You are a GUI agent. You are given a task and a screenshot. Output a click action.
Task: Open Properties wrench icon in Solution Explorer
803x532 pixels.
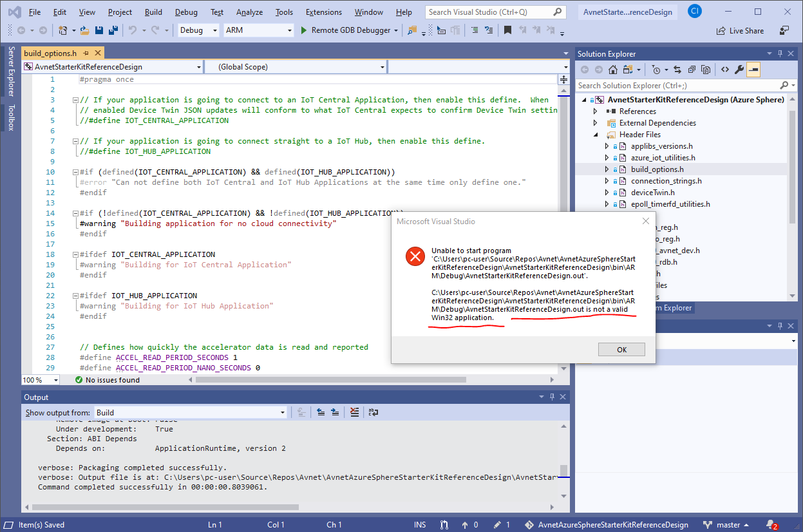point(739,70)
